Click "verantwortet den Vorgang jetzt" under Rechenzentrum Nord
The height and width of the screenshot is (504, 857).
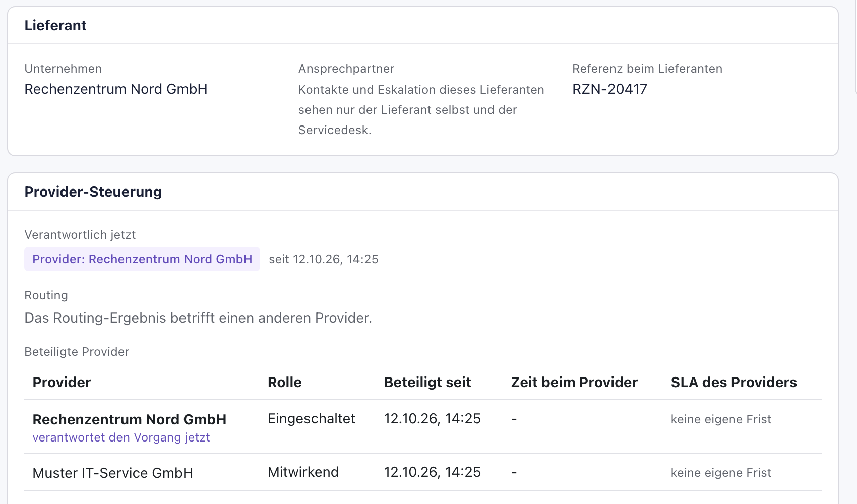(121, 437)
